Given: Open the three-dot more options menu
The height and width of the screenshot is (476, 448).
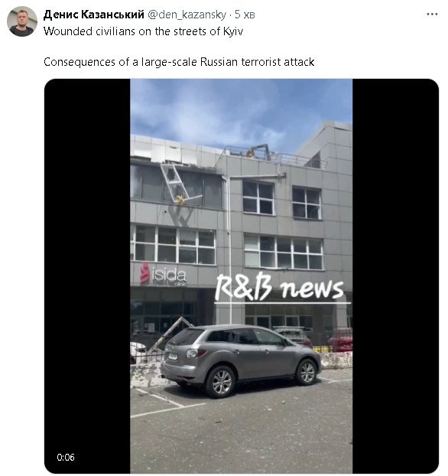Looking at the screenshot, I should click(432, 15).
